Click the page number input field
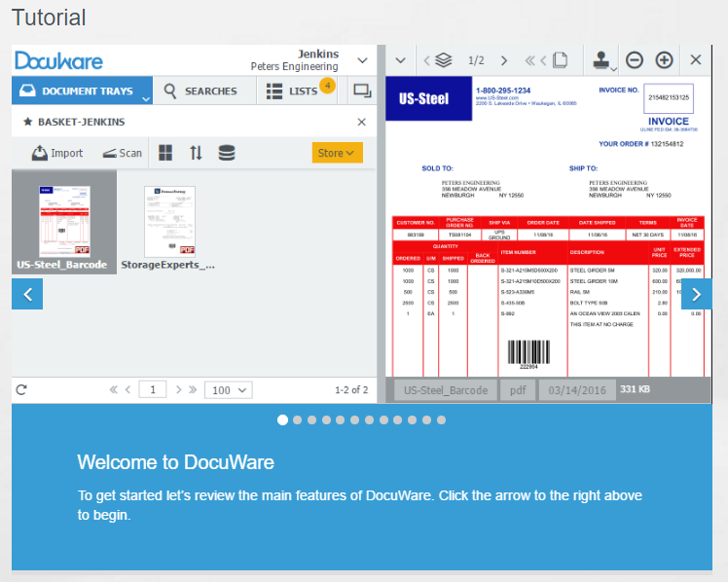Screen dimensions: 728x582 (153, 390)
